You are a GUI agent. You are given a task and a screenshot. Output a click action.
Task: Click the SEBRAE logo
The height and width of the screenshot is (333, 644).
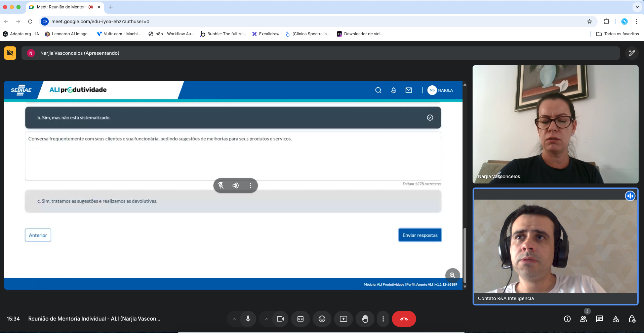coord(21,90)
